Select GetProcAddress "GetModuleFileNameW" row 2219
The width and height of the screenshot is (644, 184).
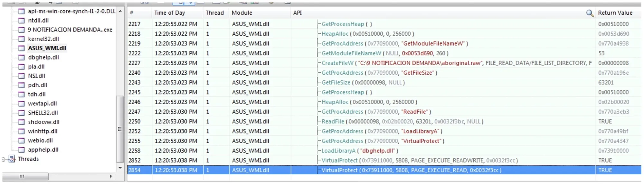384,43
